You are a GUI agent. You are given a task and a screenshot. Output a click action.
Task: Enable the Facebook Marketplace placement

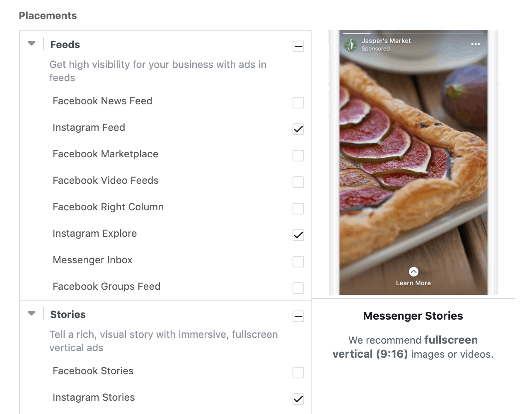[x=298, y=156]
